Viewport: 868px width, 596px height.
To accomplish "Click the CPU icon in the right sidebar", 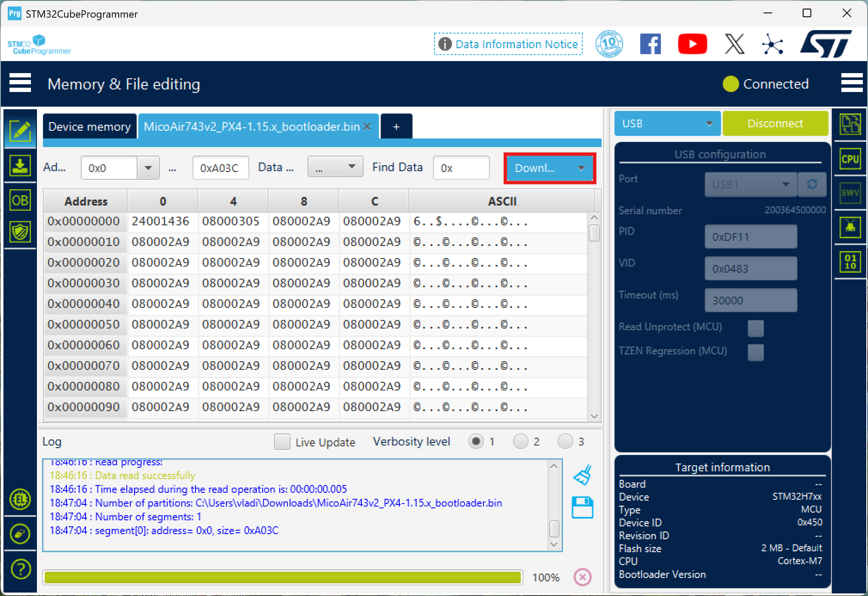I will pyautogui.click(x=850, y=159).
